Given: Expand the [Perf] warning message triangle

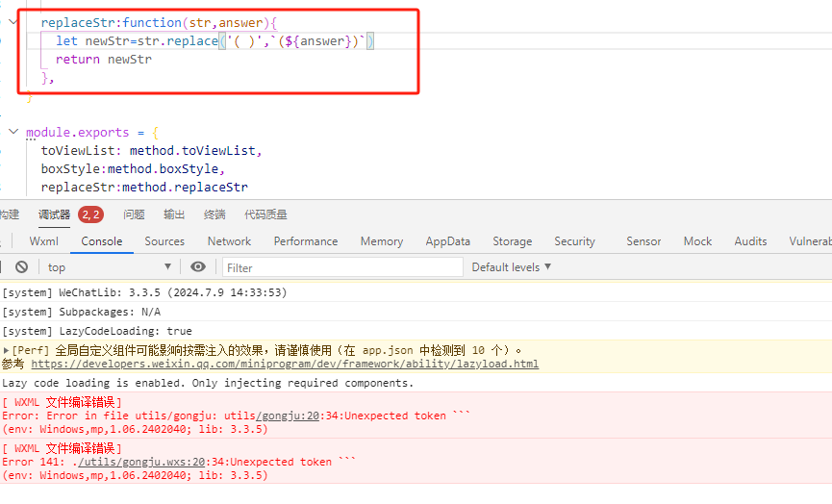Looking at the screenshot, I should [7, 350].
